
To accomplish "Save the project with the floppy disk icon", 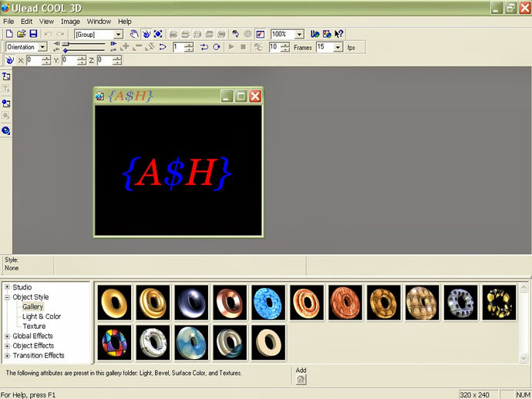I will tap(33, 34).
